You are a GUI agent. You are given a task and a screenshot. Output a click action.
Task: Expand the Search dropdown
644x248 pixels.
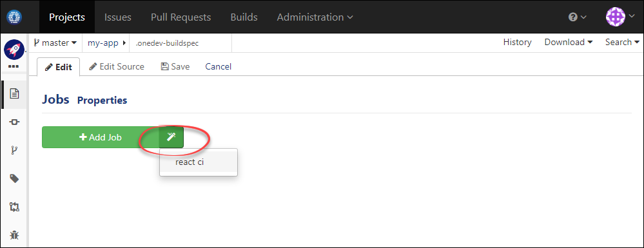[622, 43]
